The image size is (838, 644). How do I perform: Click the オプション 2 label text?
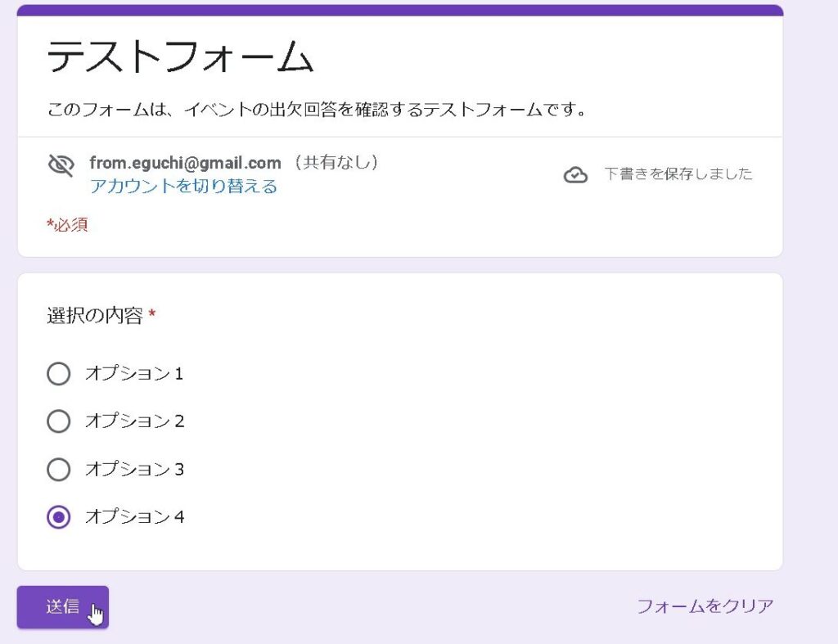pos(134,421)
